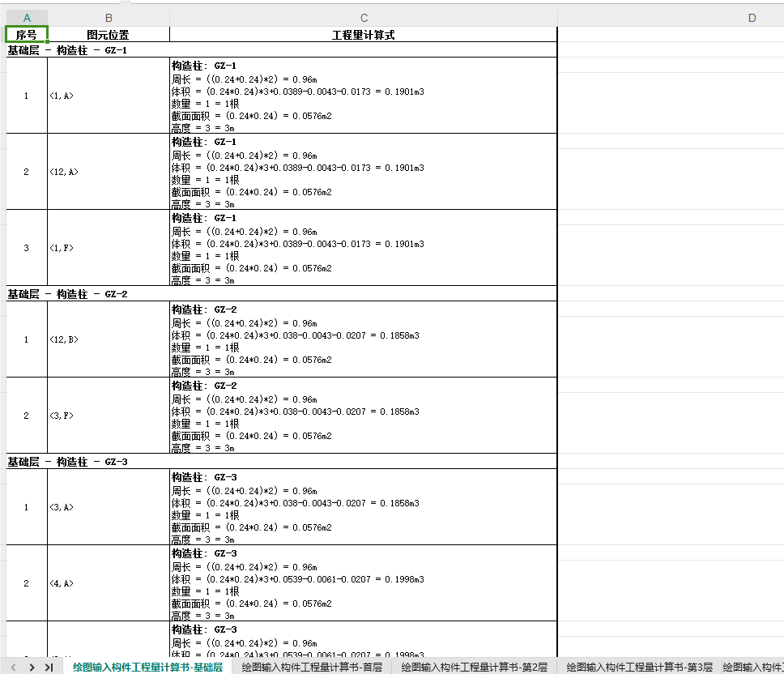
Task: Open the 绘图输入构件工程量计算书-第2层 sheet tab
Action: tap(474, 667)
